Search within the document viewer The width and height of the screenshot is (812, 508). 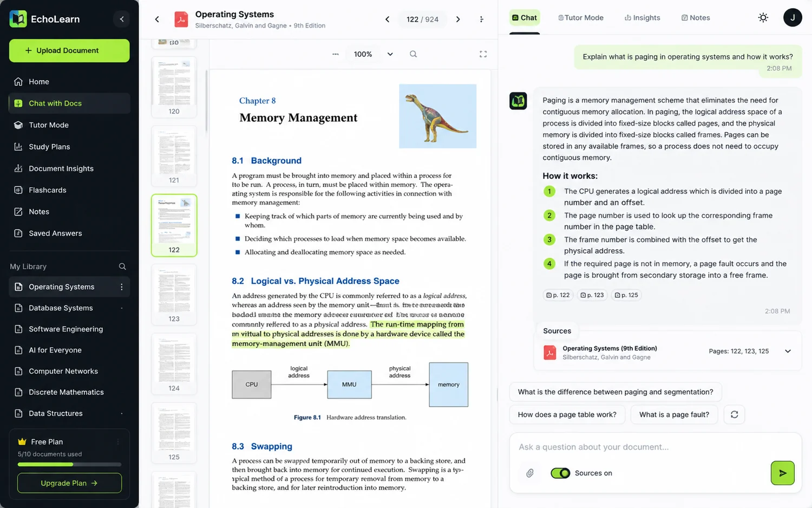[413, 54]
